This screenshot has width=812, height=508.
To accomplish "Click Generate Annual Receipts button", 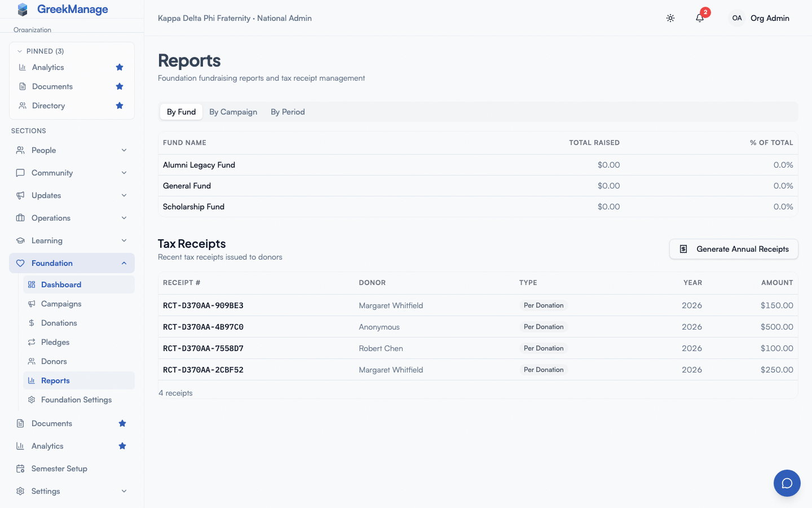I will click(x=734, y=249).
